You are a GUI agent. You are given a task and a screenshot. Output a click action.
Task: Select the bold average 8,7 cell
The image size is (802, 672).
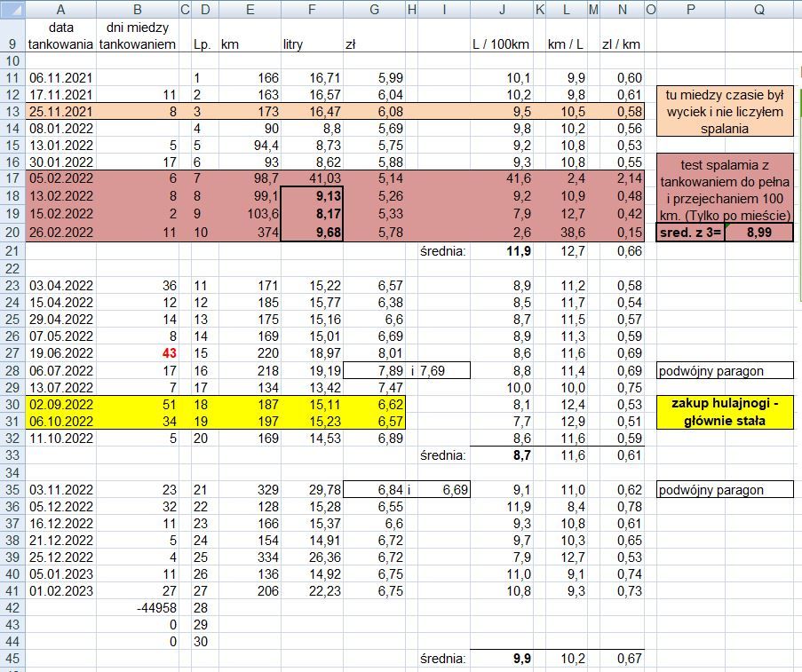pos(502,455)
